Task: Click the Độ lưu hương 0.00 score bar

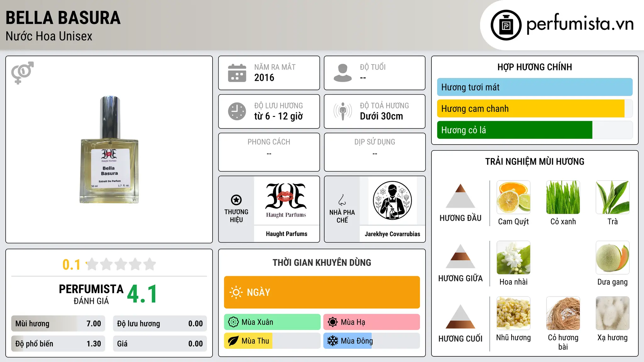Action: pyautogui.click(x=160, y=323)
